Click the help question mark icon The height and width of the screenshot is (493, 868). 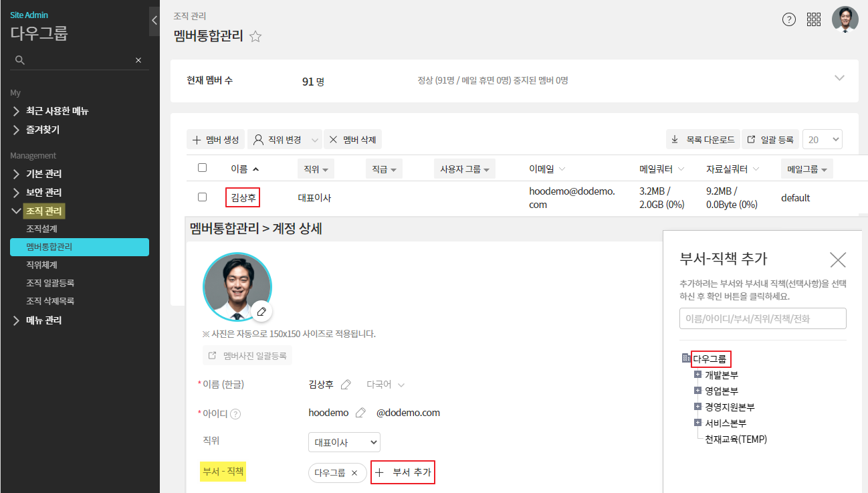[789, 19]
